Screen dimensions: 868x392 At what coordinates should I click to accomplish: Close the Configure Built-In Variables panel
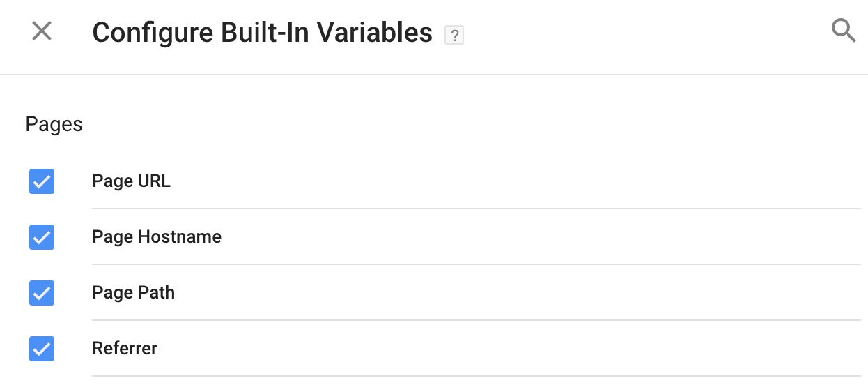pyautogui.click(x=42, y=31)
